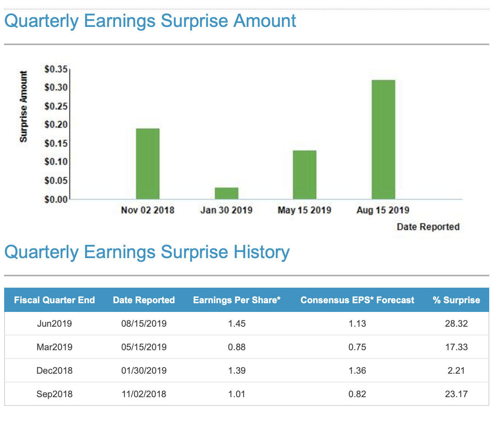Click the Date Reported table column header

pyautogui.click(x=144, y=300)
